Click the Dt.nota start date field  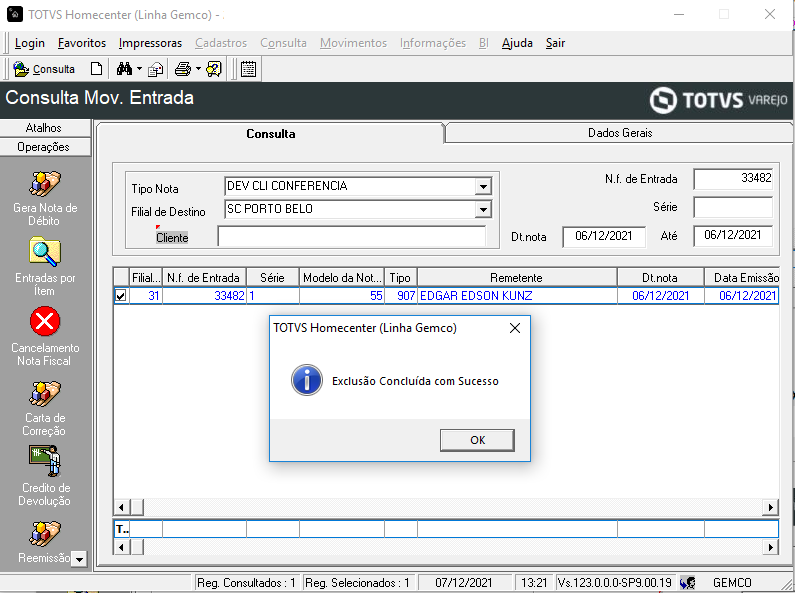tap(604, 236)
